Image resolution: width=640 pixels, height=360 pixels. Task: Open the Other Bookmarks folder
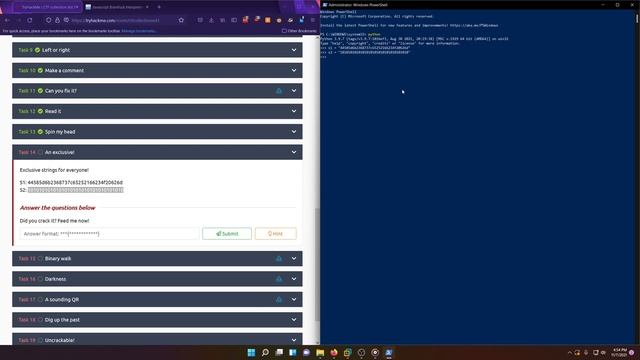click(299, 31)
